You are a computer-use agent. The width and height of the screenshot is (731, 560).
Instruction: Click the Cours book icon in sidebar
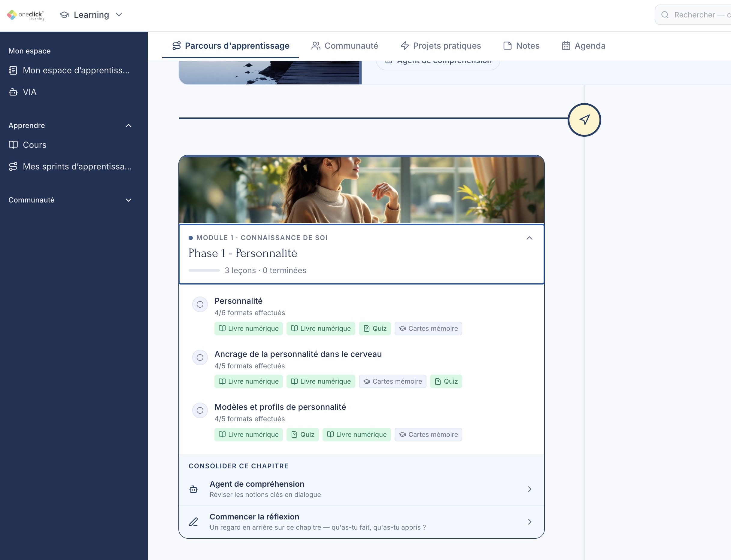click(13, 145)
